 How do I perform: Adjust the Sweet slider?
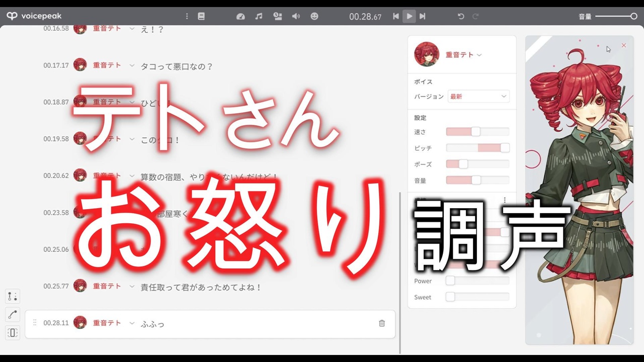477,297
